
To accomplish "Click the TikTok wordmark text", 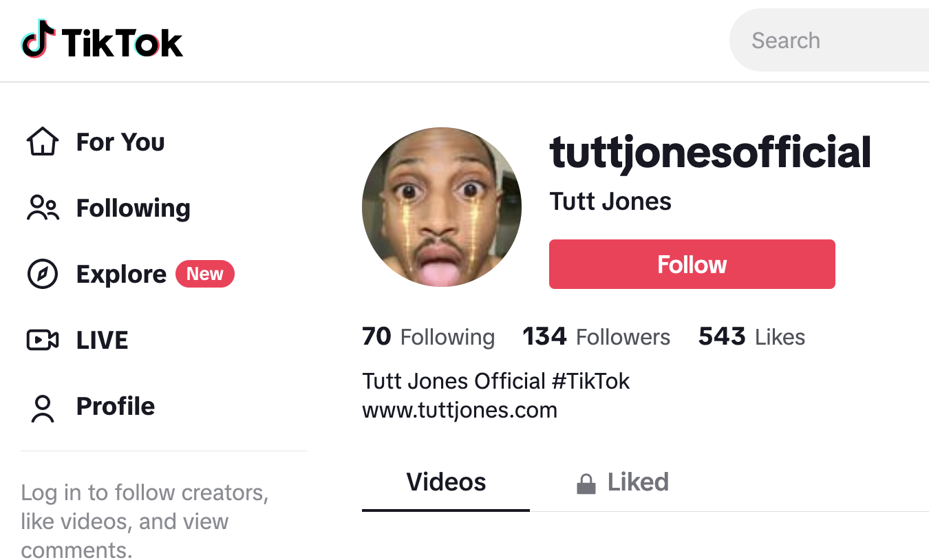I will point(122,42).
